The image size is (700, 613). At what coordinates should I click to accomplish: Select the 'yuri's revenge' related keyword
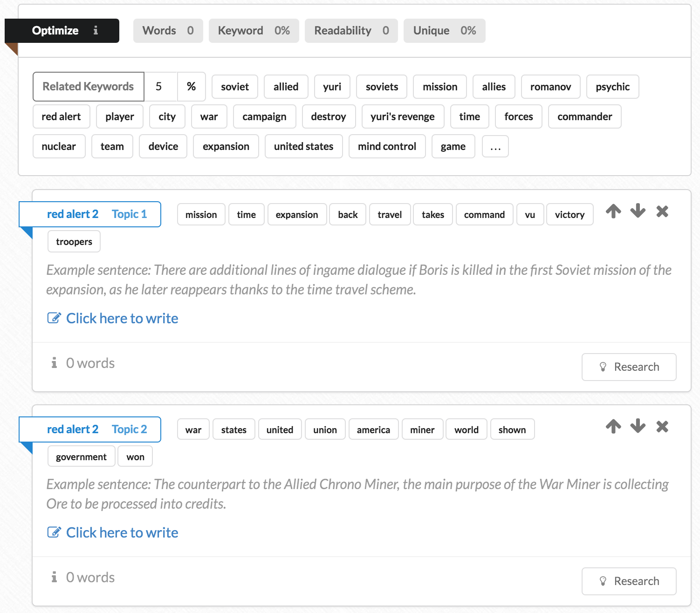(x=403, y=116)
